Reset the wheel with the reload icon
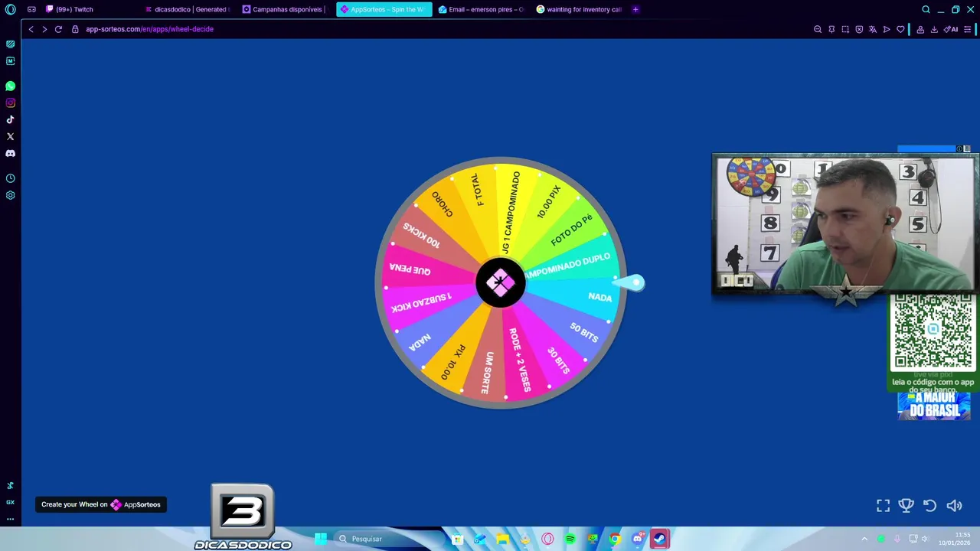The image size is (980, 551). click(929, 505)
